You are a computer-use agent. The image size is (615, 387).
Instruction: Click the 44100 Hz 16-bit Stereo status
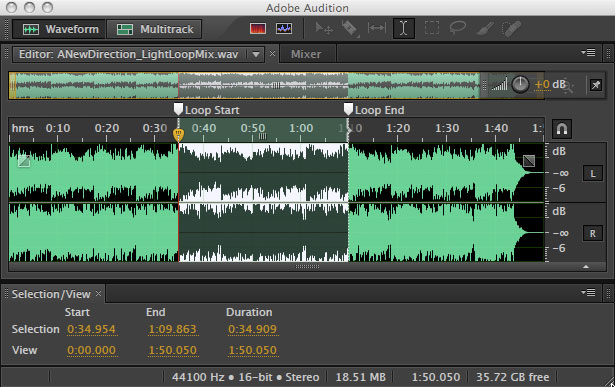(x=246, y=377)
